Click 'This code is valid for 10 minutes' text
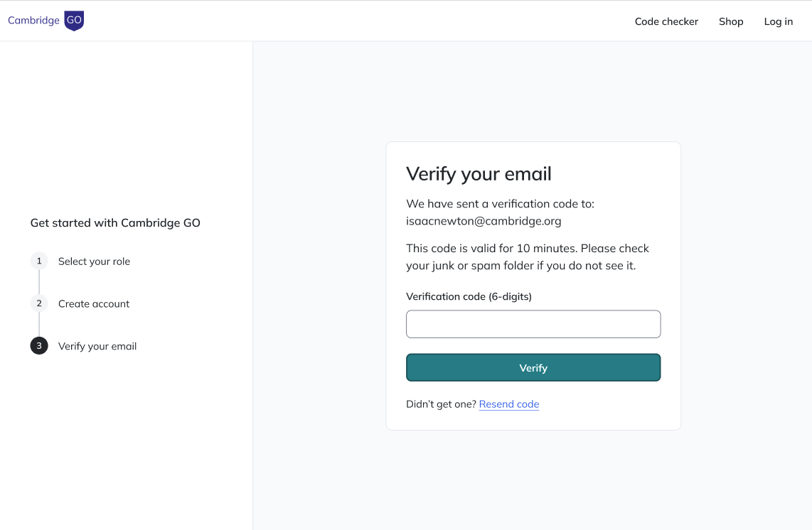The height and width of the screenshot is (530, 812). (x=491, y=249)
